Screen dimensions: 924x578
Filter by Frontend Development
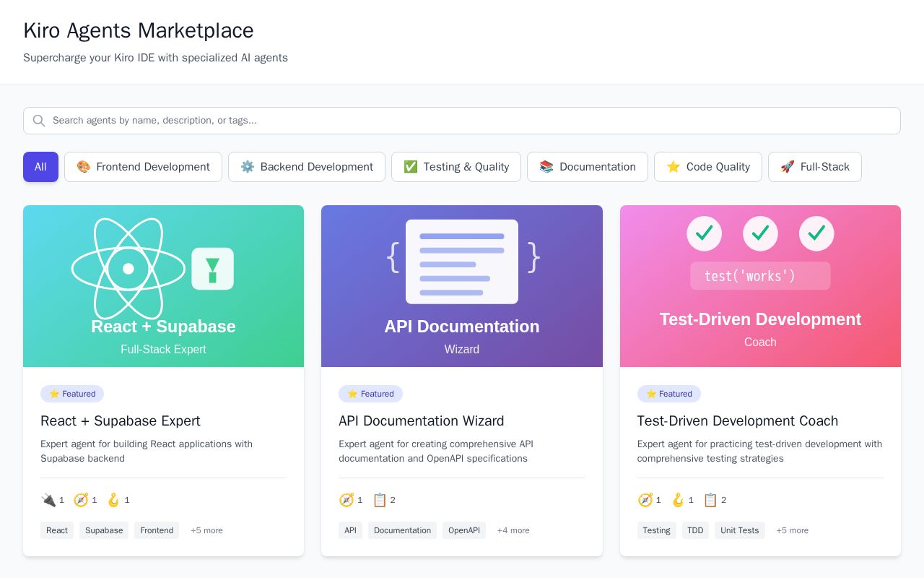[143, 167]
